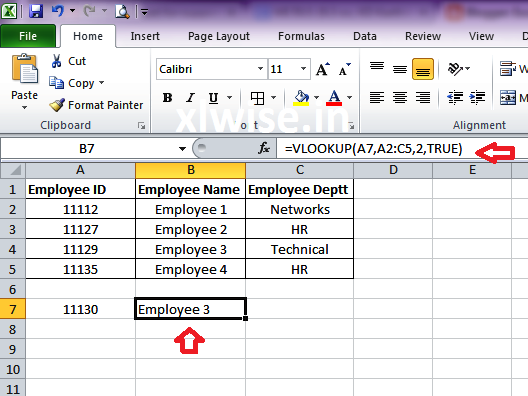The height and width of the screenshot is (396, 528).
Task: Toggle the highlighted Bottom Align button
Action: pos(423,69)
